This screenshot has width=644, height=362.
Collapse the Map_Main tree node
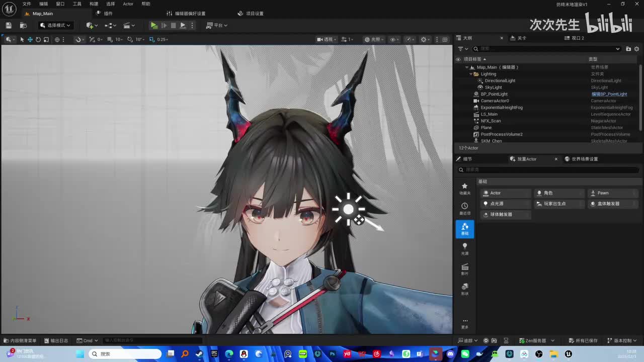[467, 67]
